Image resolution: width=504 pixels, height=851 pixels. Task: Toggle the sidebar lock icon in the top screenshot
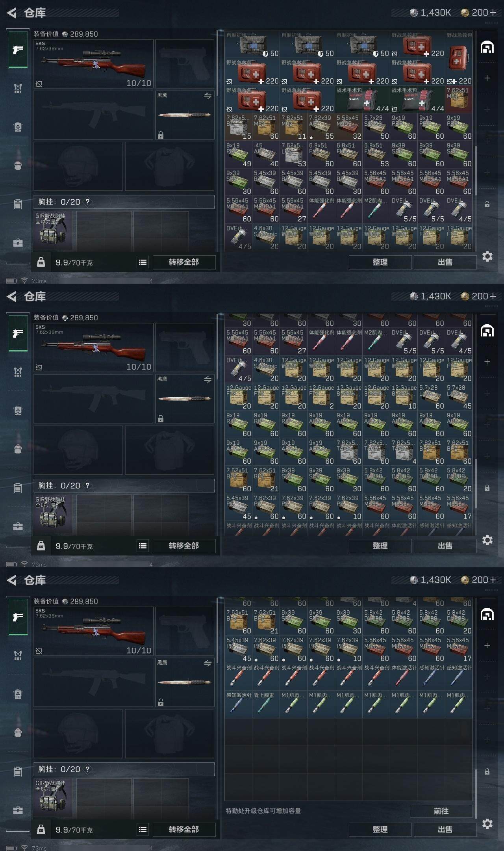tap(487, 204)
